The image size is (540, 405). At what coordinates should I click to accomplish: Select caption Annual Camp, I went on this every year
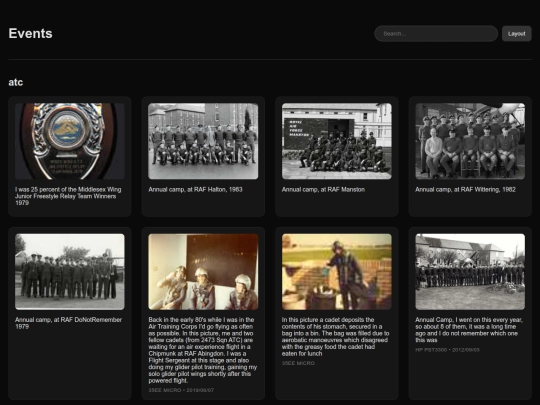(469, 330)
